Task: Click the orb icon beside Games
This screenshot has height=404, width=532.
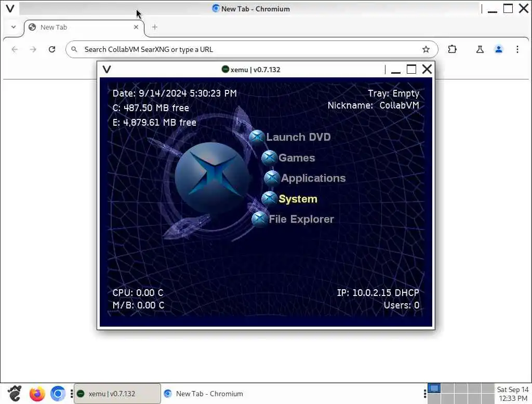Action: 270,158
